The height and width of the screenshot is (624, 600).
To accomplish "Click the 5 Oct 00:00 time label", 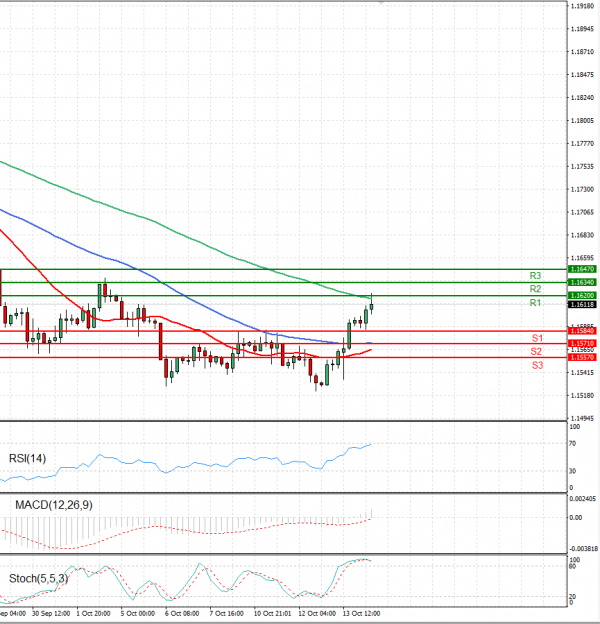I will click(138, 614).
